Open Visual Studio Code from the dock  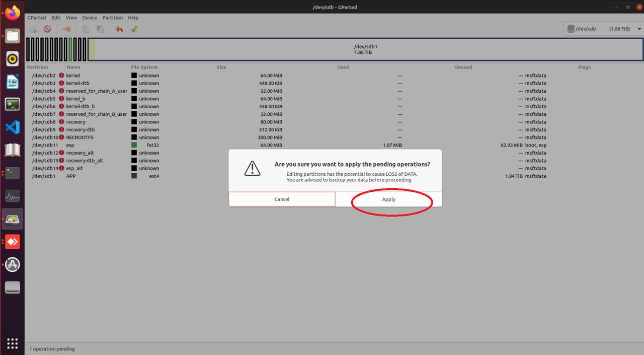[13, 127]
